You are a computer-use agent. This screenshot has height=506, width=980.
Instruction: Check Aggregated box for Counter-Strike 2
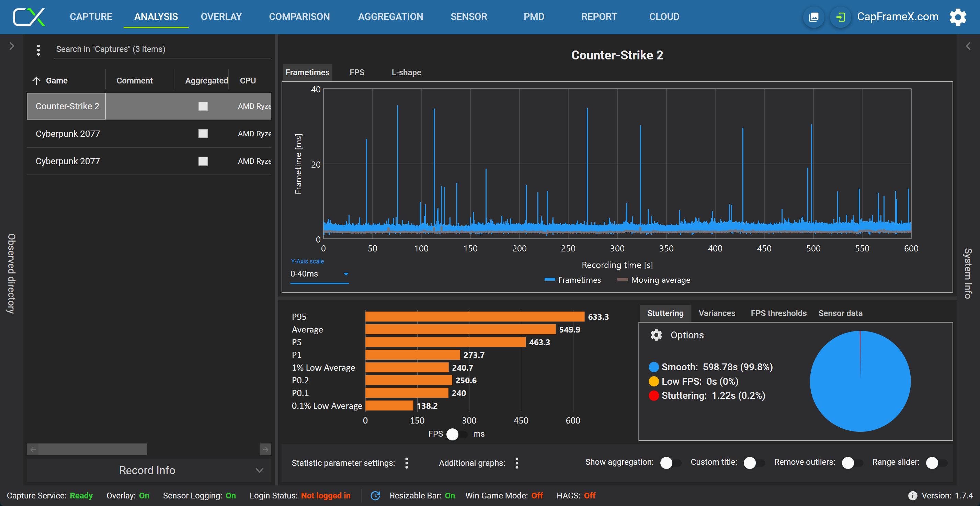pyautogui.click(x=203, y=106)
